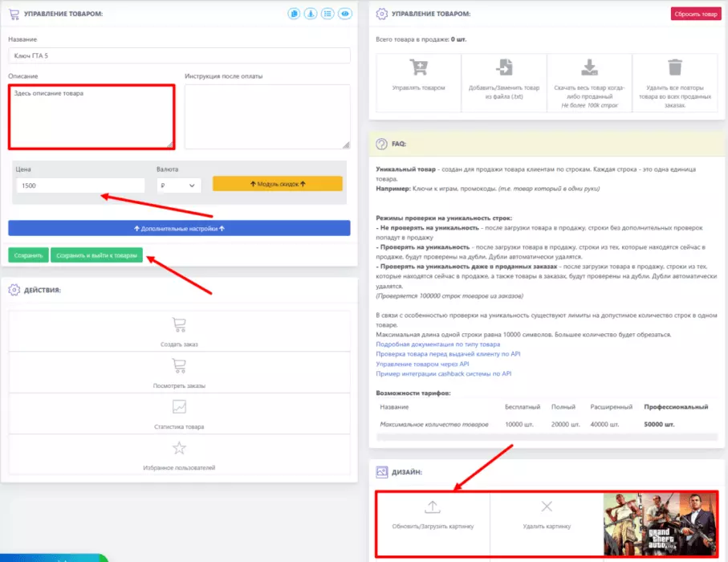Click the download icon for sold goods

[590, 67]
